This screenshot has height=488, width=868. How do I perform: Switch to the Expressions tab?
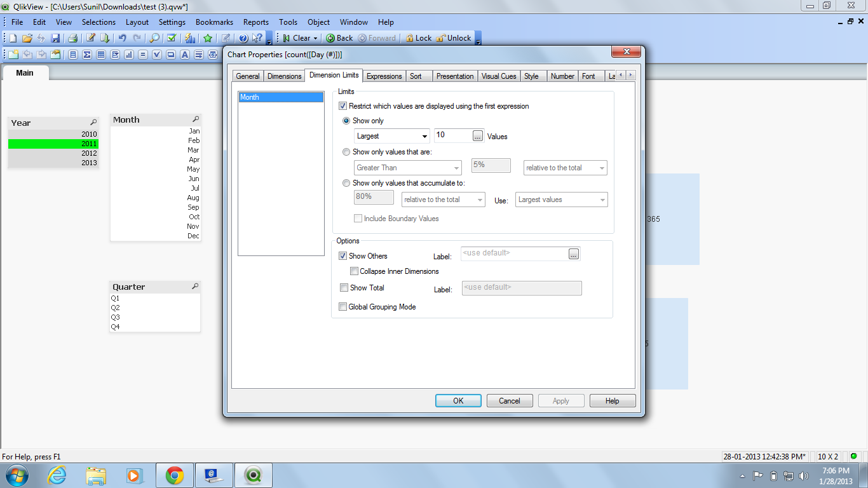pos(384,76)
